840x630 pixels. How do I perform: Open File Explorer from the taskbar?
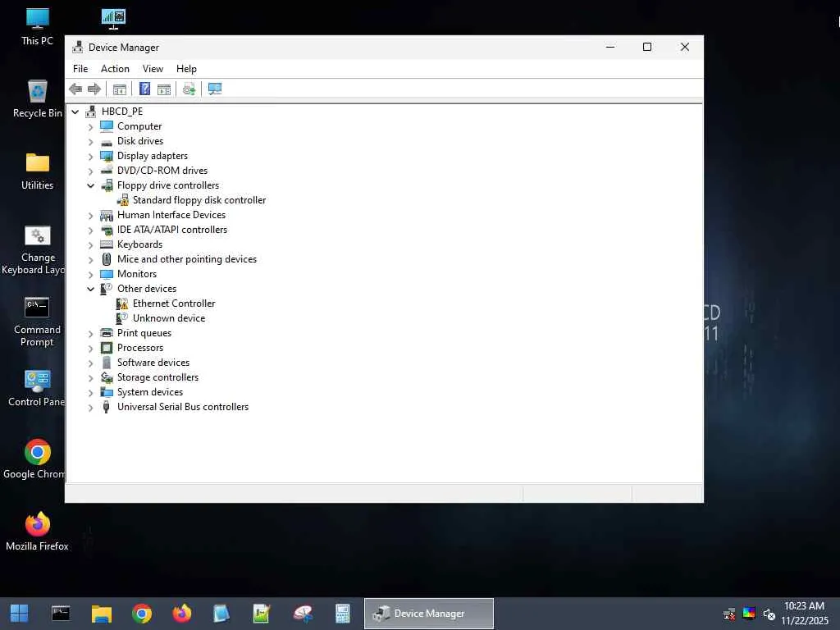point(101,614)
